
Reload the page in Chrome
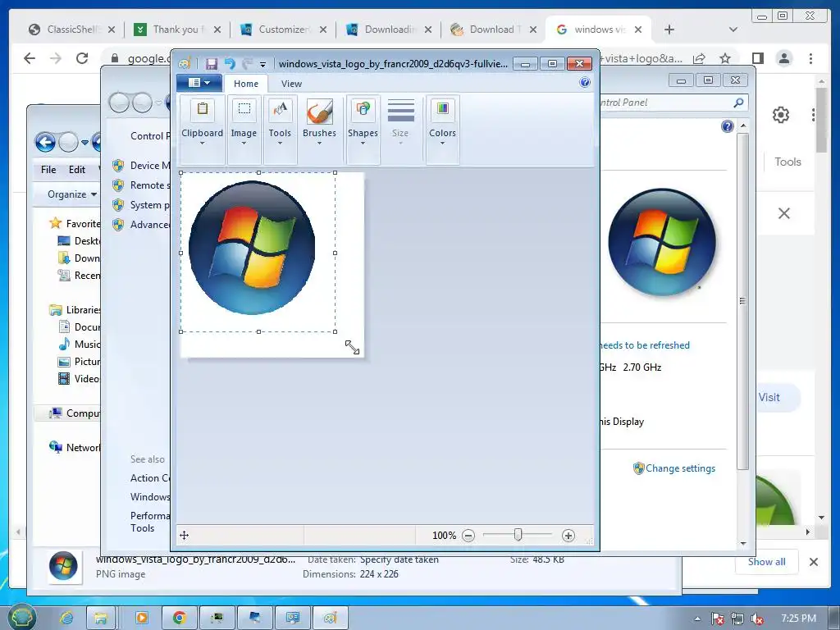click(82, 58)
